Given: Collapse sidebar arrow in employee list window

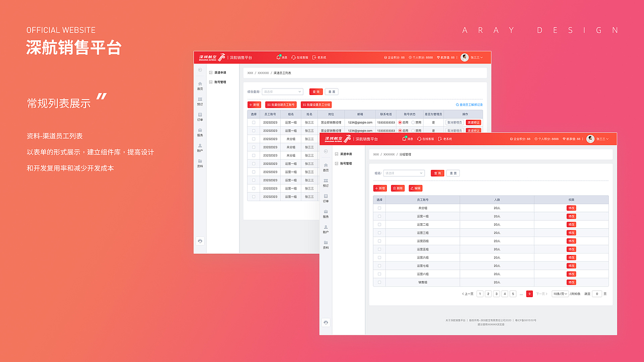Looking at the screenshot, I should pyautogui.click(x=200, y=70).
